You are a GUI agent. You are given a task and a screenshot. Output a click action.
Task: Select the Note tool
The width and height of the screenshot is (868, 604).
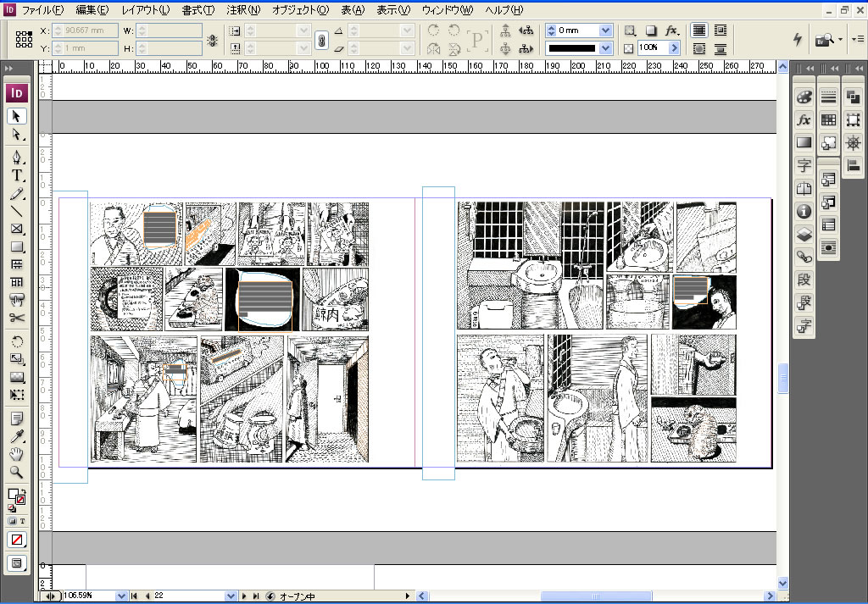(x=17, y=418)
